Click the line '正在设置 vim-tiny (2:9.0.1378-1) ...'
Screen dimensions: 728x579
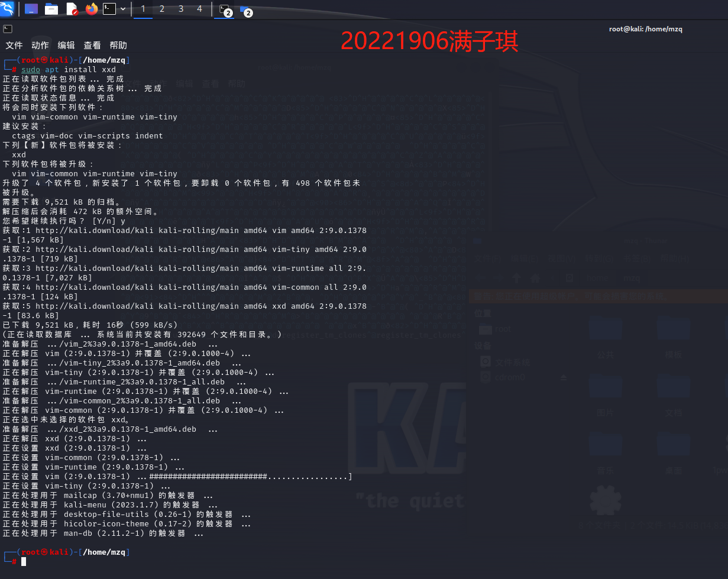(87, 486)
